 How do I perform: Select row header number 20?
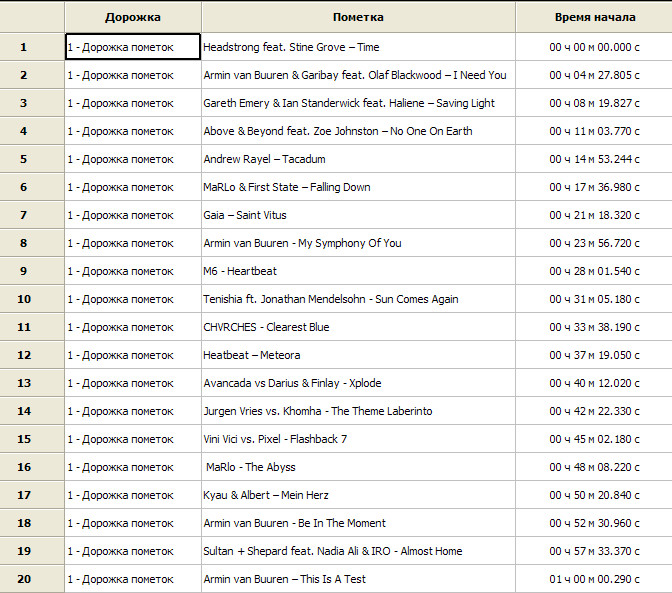(32, 579)
